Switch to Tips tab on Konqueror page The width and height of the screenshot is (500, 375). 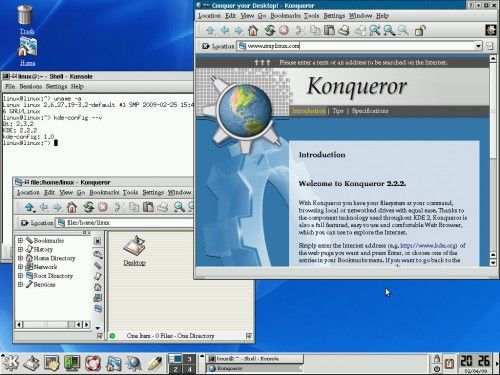pos(338,111)
